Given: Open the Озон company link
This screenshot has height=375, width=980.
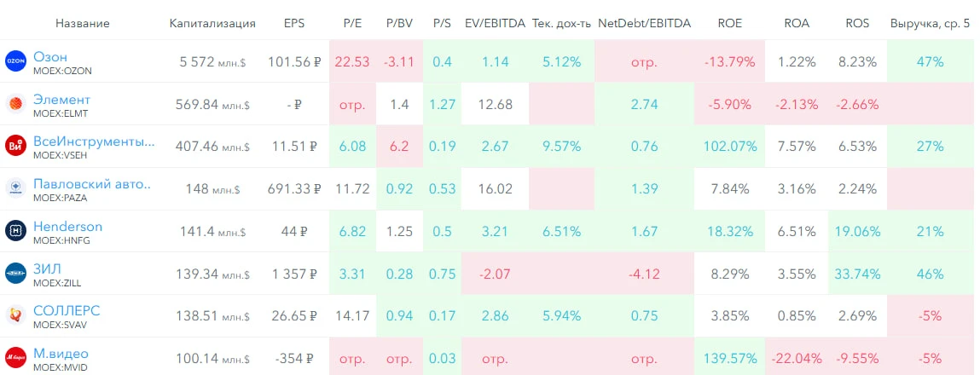Looking at the screenshot, I should click(50, 57).
